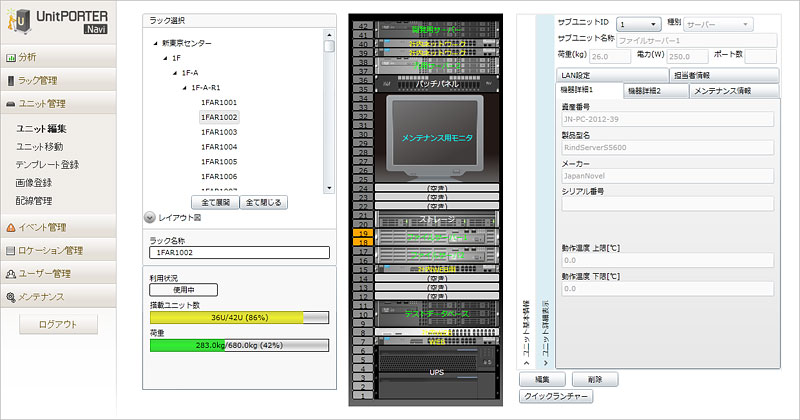Select 画像登録 submenu item
The width and height of the screenshot is (800, 420).
[x=34, y=182]
